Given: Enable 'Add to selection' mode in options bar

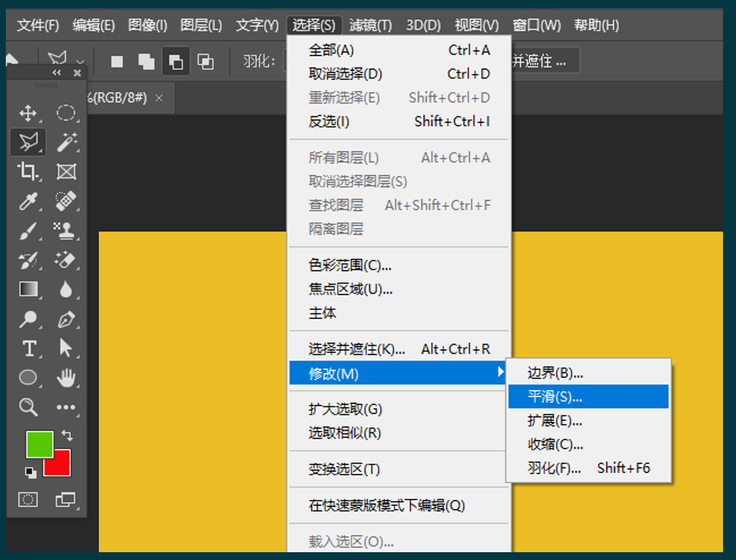Looking at the screenshot, I should 146,62.
